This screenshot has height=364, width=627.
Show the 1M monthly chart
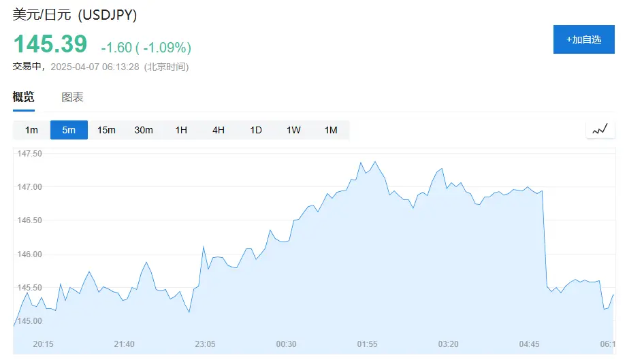tap(331, 130)
